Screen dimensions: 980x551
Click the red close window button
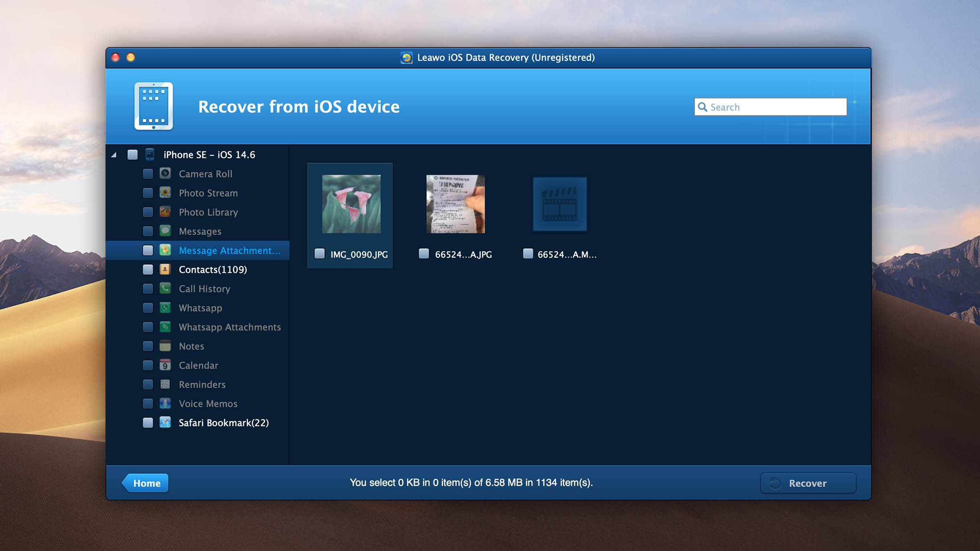116,57
